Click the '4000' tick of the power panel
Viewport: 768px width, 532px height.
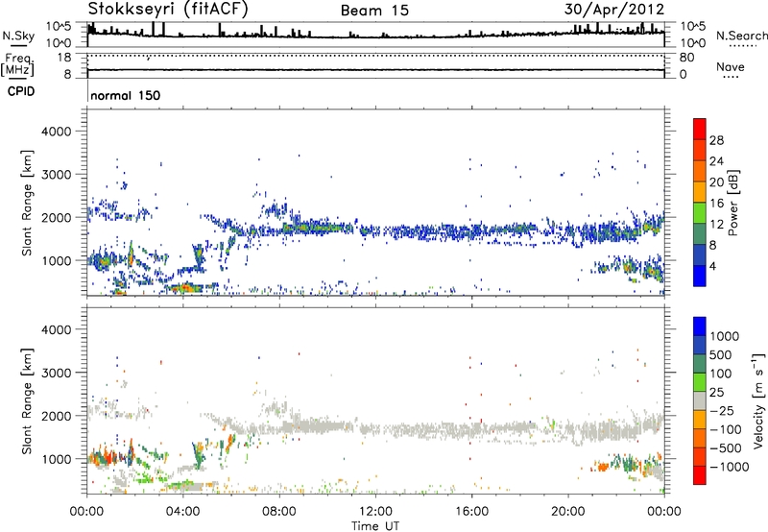57,132
